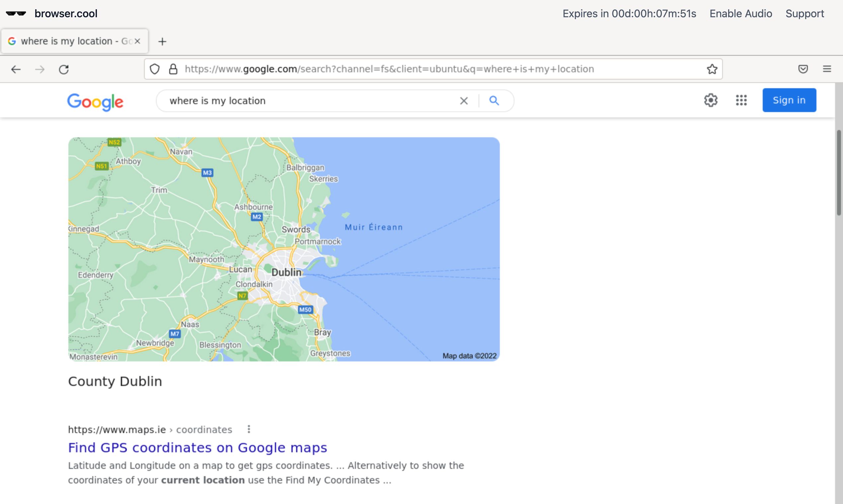This screenshot has height=504, width=843.
Task: Click Enable Audio in the top bar
Action: point(740,14)
